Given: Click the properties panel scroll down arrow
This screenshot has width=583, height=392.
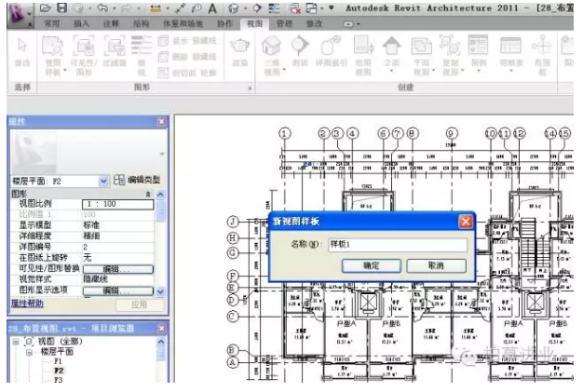Looking at the screenshot, I should click(160, 291).
